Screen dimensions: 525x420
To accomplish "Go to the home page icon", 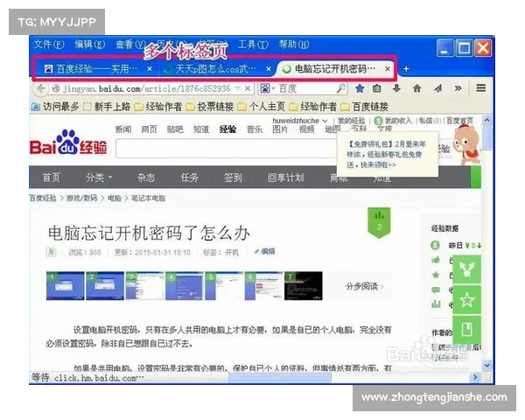I will [416, 88].
